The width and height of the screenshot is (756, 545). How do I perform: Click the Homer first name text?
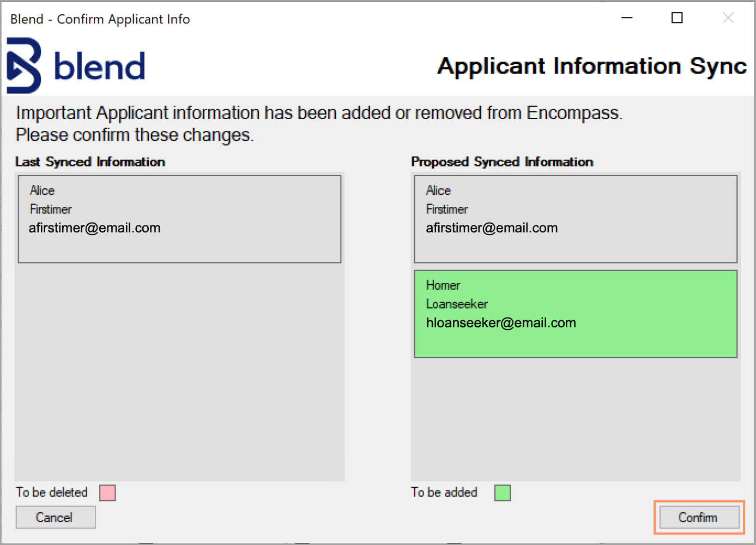(443, 285)
